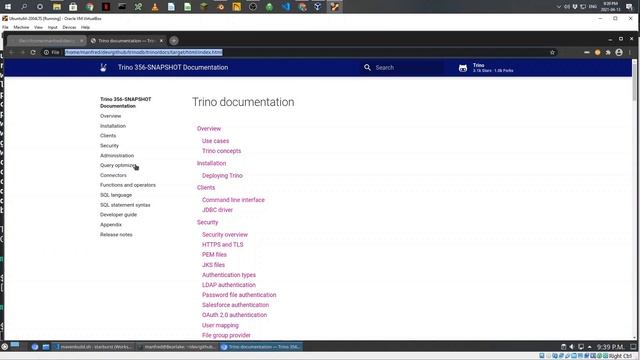The image size is (640, 360).
Task: Open Windows search magnifier icon
Action: click(x=24, y=7)
